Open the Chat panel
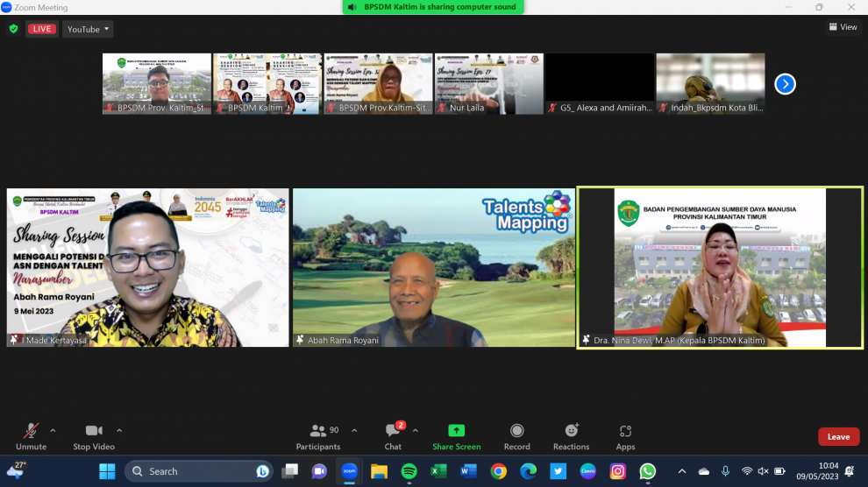This screenshot has height=487, width=868. tap(393, 435)
